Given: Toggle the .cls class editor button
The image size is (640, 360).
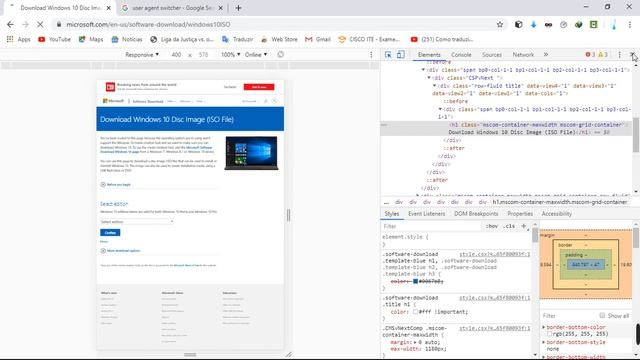Looking at the screenshot, I should point(509,226).
